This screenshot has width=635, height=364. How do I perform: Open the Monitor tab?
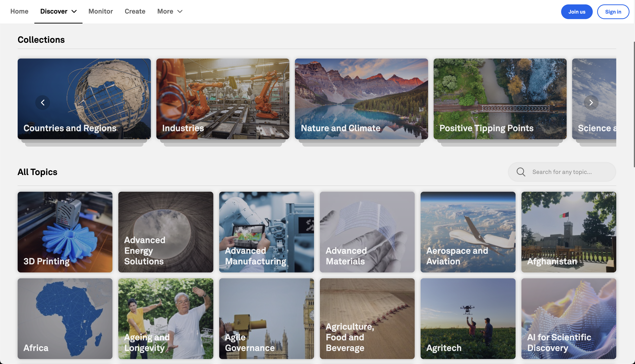pyautogui.click(x=101, y=12)
